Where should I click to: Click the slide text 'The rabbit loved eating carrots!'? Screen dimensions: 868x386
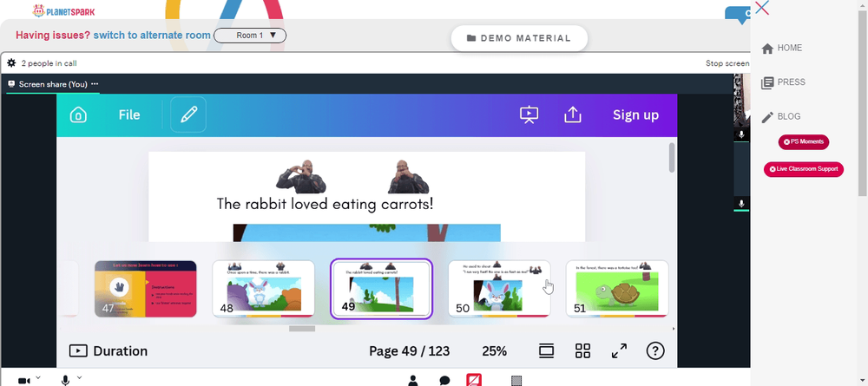pos(325,204)
